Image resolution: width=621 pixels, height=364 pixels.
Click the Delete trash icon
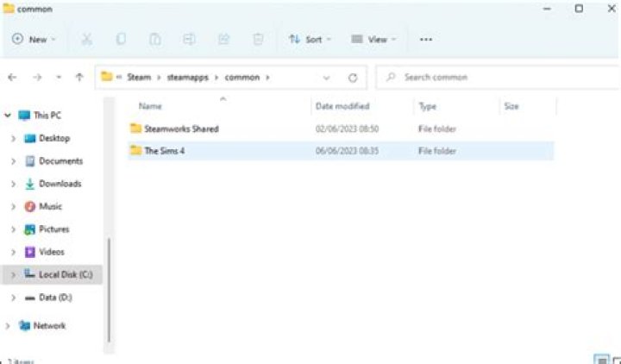click(258, 39)
